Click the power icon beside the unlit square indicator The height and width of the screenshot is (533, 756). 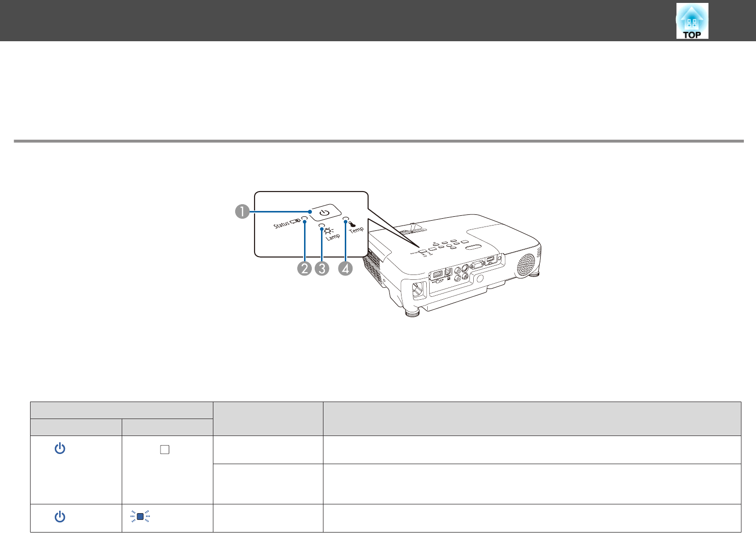pos(60,449)
